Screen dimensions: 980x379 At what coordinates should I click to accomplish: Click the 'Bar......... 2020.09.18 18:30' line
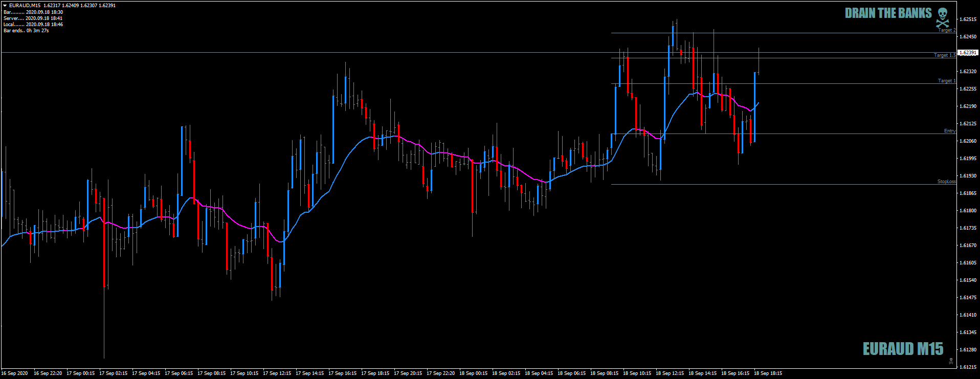pyautogui.click(x=33, y=12)
